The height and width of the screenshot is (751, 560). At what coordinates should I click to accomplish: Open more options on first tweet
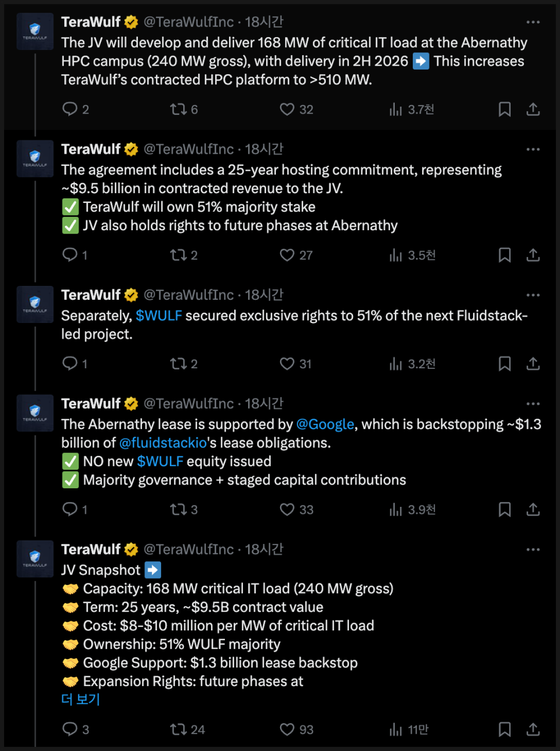pyautogui.click(x=533, y=22)
